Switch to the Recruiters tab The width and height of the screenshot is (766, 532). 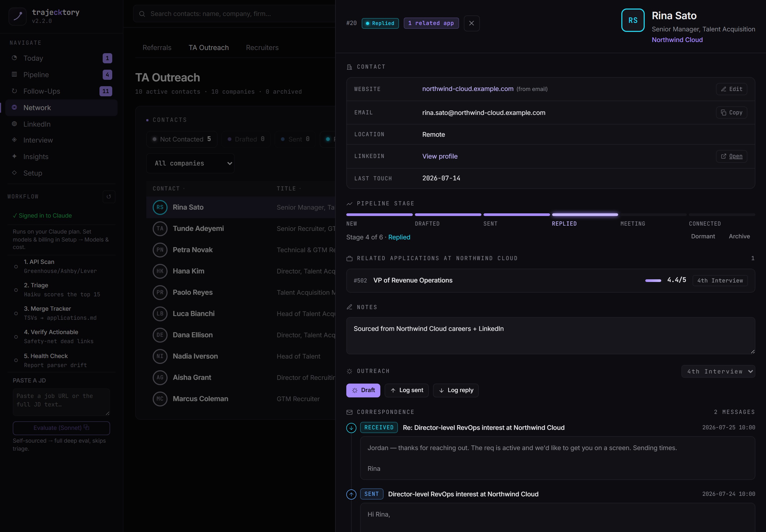[262, 48]
